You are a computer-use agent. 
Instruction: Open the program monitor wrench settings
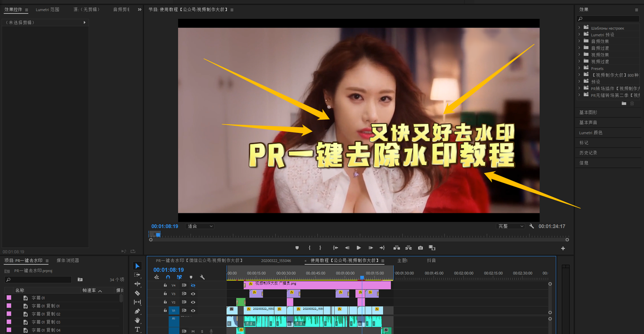pos(532,226)
